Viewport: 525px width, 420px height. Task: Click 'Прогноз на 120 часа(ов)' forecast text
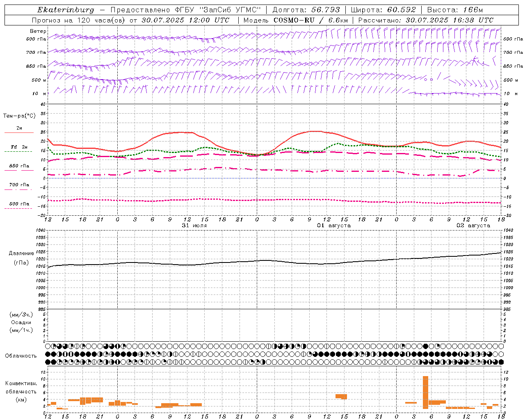(x=78, y=20)
